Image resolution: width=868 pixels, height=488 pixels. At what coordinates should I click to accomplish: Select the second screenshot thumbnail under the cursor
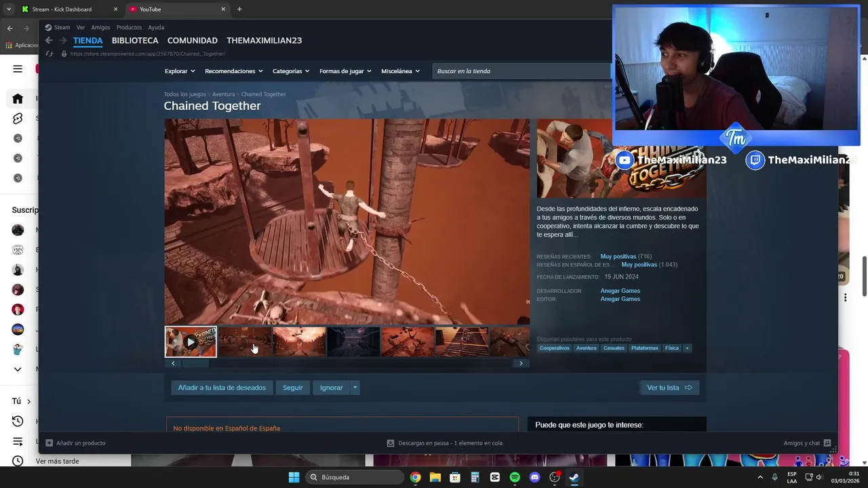tap(245, 342)
